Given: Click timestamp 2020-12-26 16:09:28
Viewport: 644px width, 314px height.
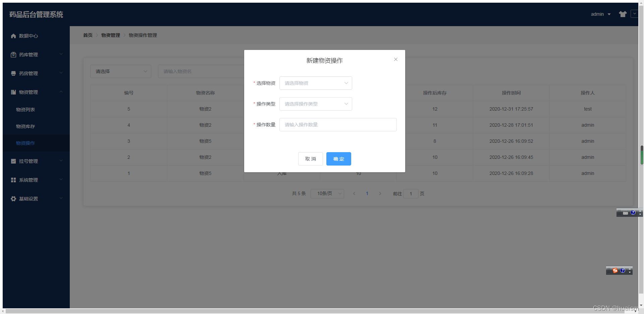Looking at the screenshot, I should coord(511,173).
